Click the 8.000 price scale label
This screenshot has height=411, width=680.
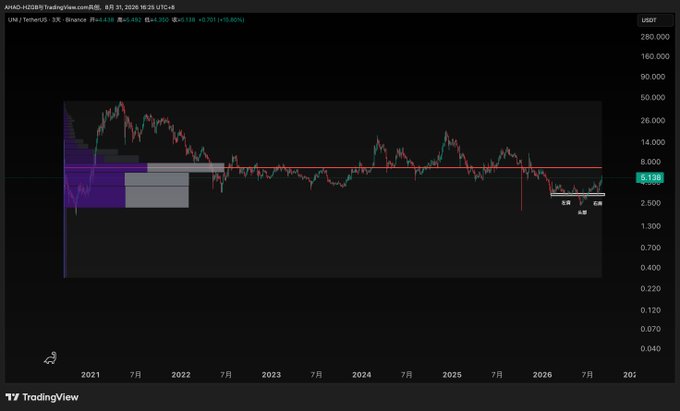pos(651,162)
